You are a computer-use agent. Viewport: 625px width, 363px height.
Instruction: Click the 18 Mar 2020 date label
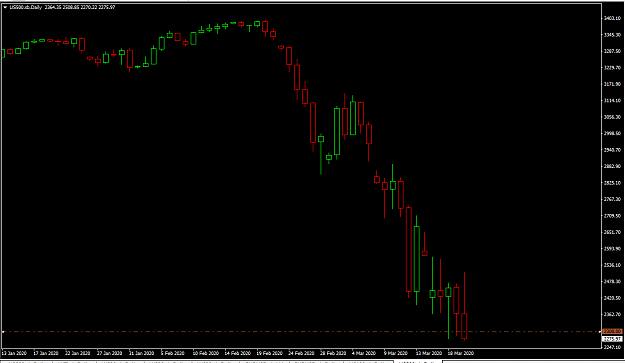pyautogui.click(x=461, y=353)
